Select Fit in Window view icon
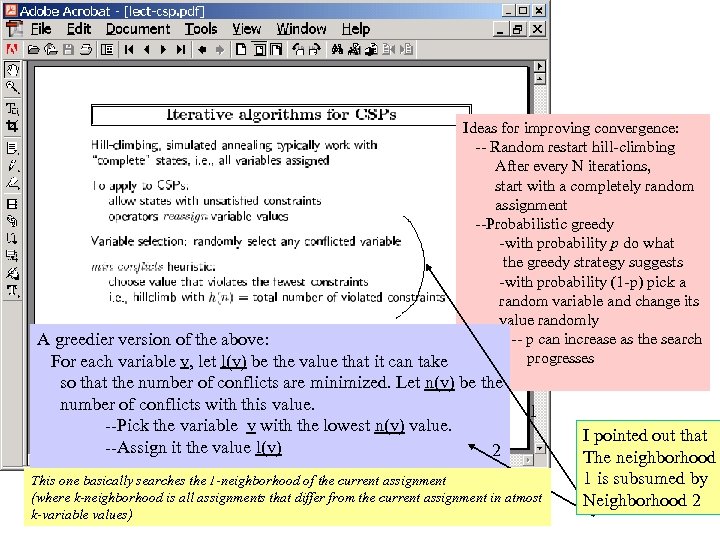720x540 pixels. tap(259, 49)
